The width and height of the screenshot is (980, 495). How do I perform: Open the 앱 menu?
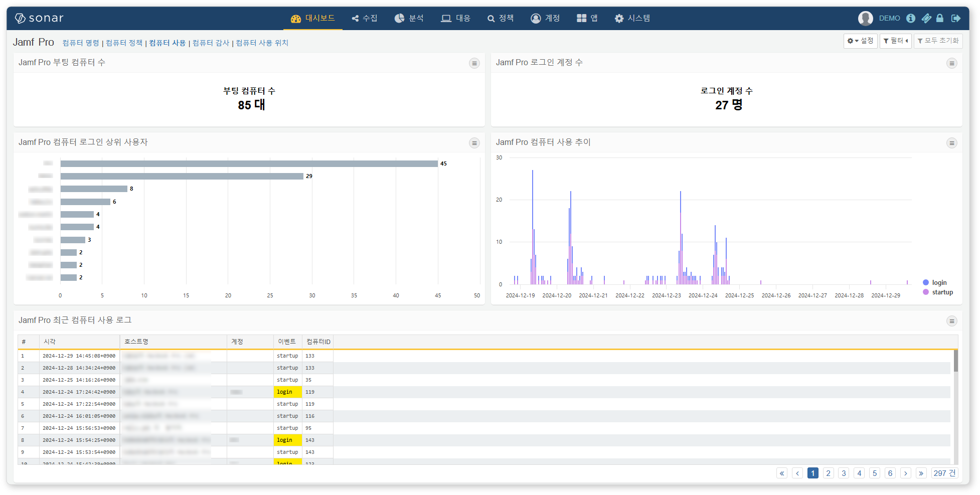pos(587,18)
